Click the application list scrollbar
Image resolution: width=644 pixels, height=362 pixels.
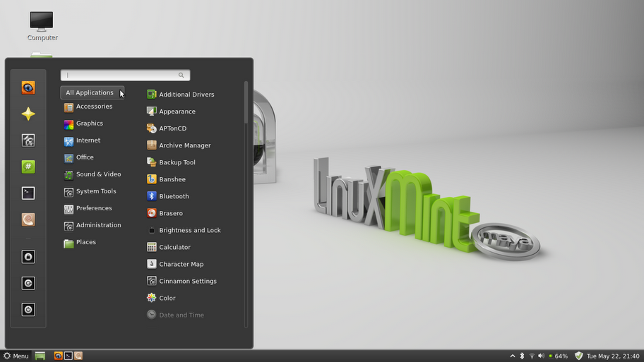click(x=246, y=102)
